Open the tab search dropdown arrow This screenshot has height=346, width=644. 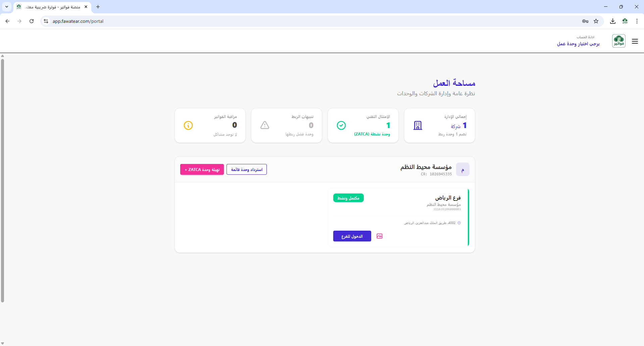[7, 7]
